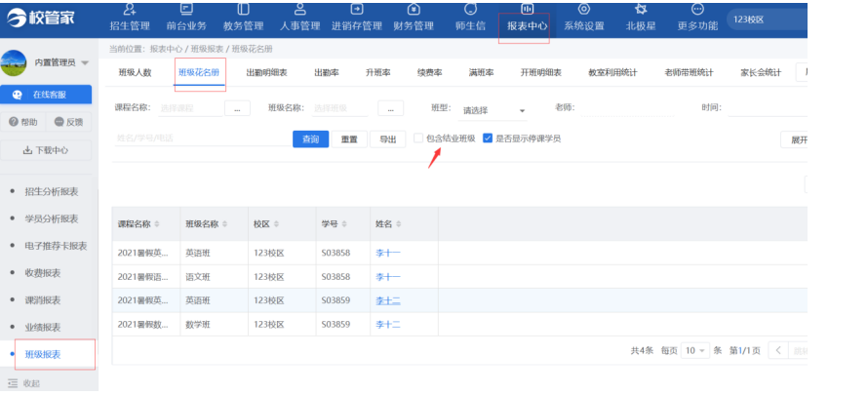Viewport: 868px width, 396px height.
Task: Open 系统设置 module in top navigation
Action: click(584, 19)
